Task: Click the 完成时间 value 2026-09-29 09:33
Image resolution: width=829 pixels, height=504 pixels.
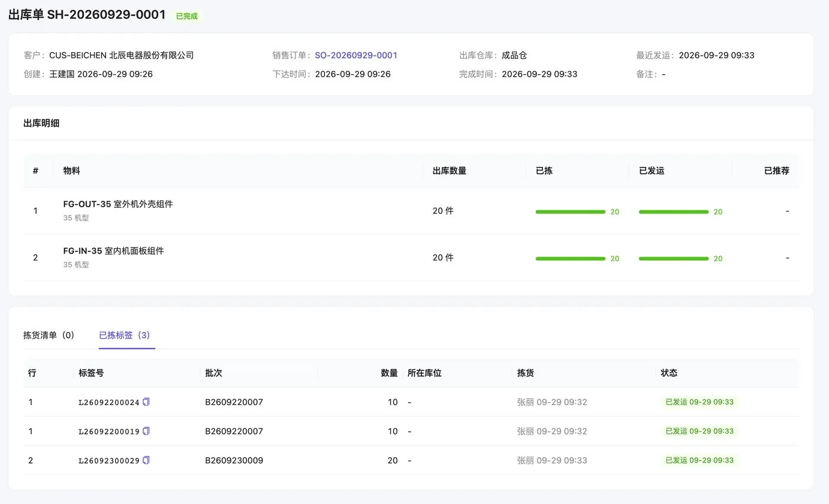Action: 539,74
